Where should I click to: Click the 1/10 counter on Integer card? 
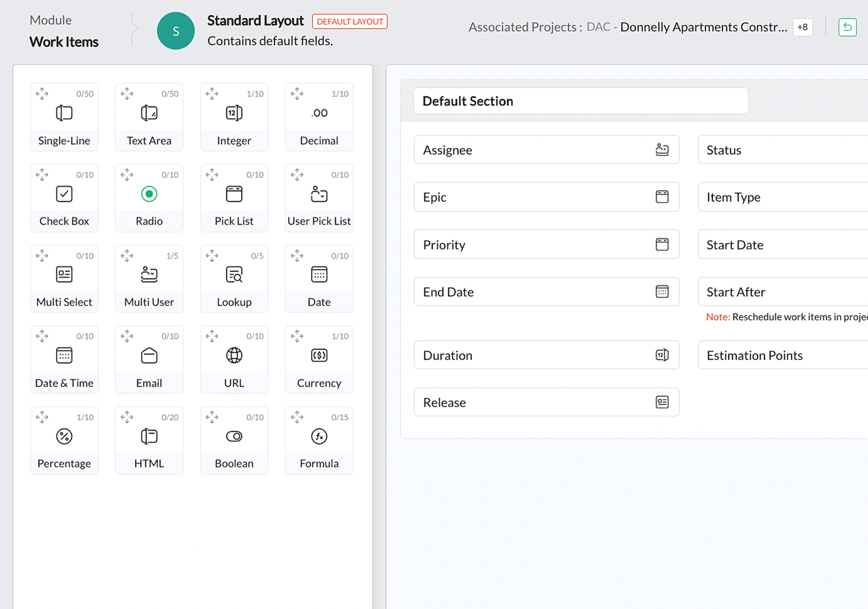click(255, 94)
